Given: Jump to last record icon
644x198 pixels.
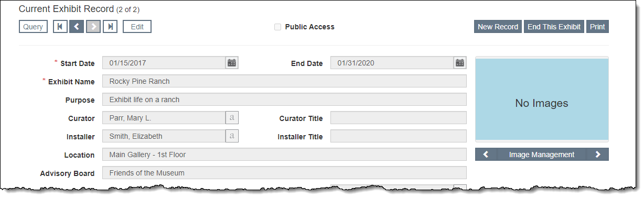Looking at the screenshot, I should 110,27.
